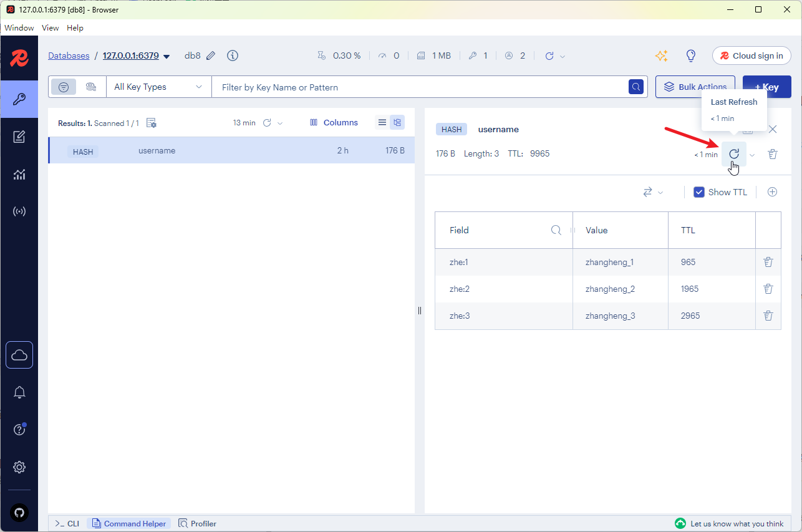This screenshot has width=802, height=532.
Task: Open the Workbench icon in sidebar
Action: [x=19, y=137]
